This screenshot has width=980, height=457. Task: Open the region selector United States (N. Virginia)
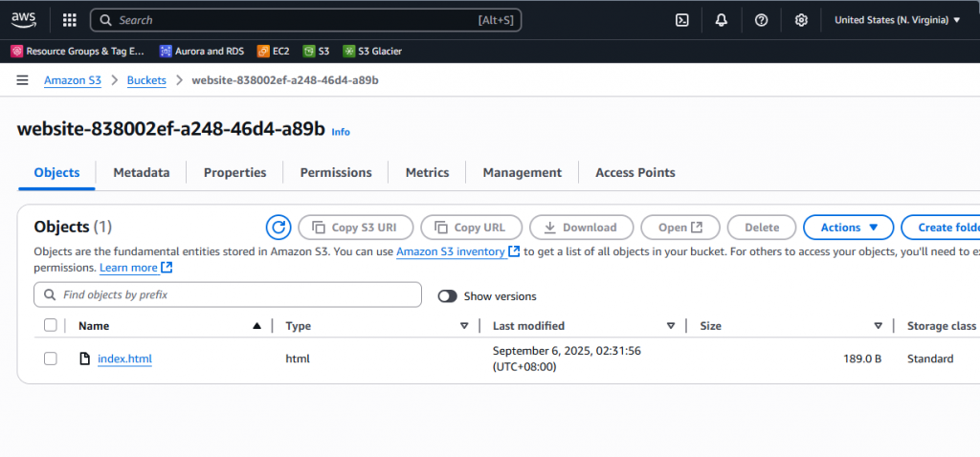898,20
